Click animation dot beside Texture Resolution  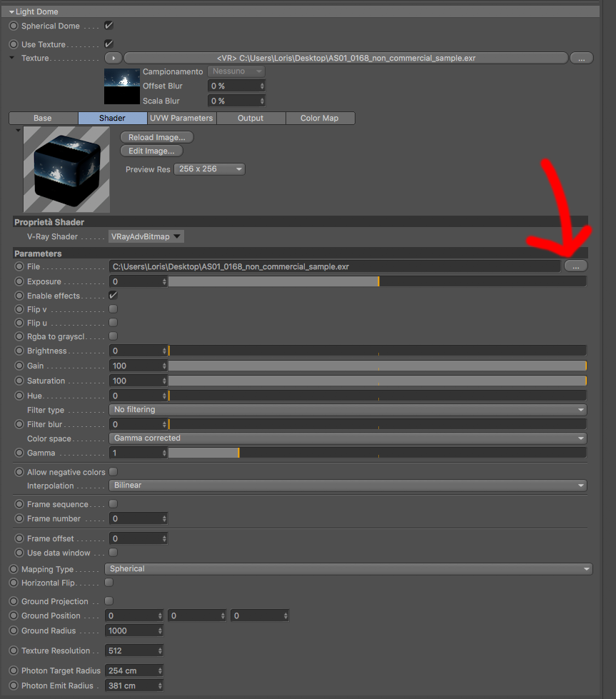(14, 650)
